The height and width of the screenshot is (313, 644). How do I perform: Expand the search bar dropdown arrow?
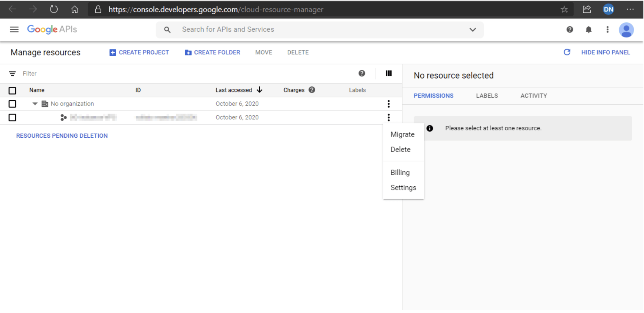click(x=473, y=30)
